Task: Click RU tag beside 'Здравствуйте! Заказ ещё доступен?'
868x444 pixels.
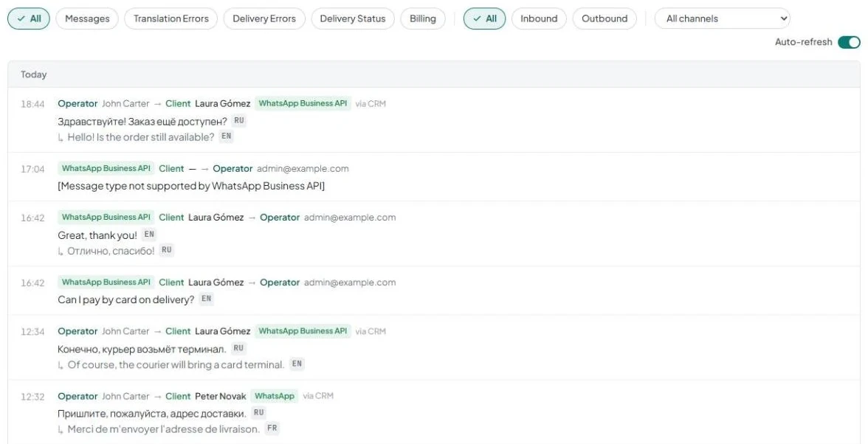Action: pyautogui.click(x=238, y=120)
